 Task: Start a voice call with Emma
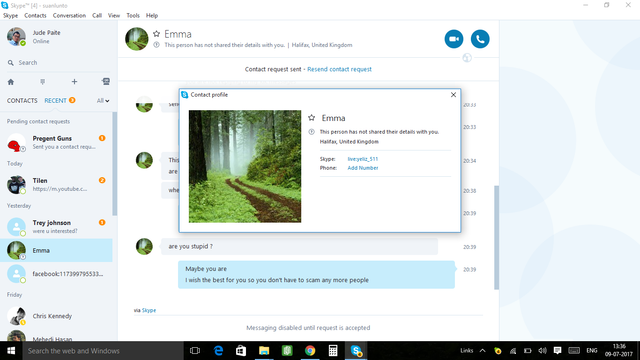(480, 39)
